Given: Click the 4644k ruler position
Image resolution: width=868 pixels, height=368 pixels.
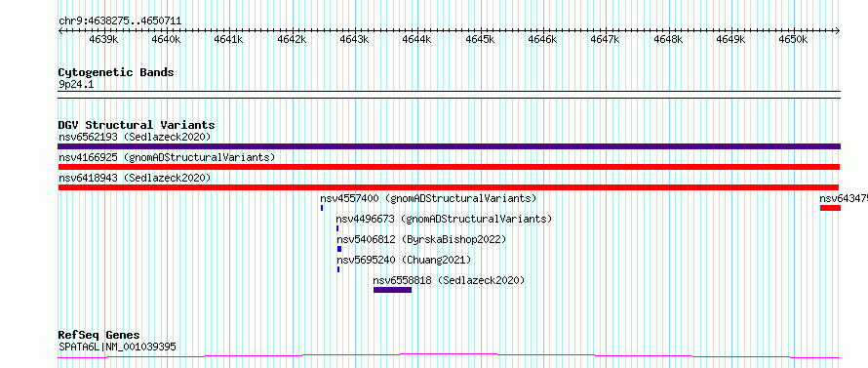Looking at the screenshot, I should (416, 40).
